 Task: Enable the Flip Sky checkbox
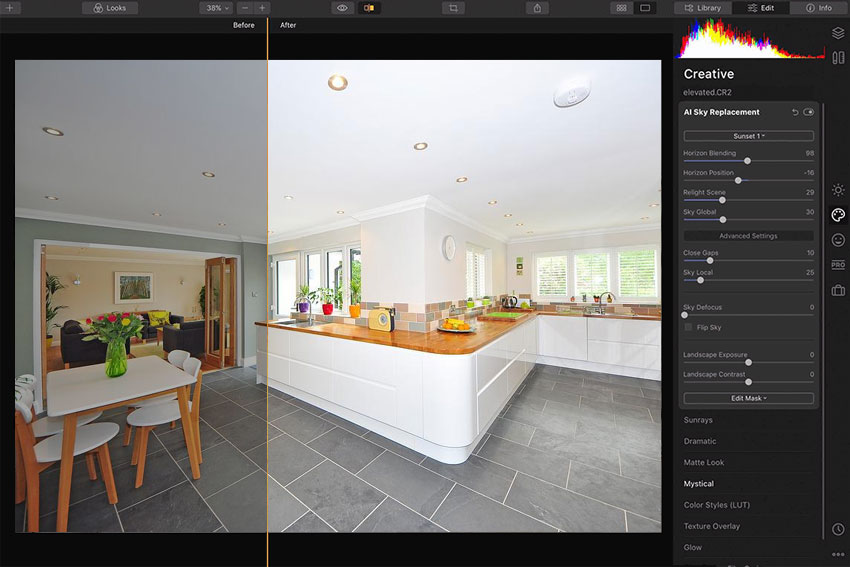pyautogui.click(x=688, y=327)
